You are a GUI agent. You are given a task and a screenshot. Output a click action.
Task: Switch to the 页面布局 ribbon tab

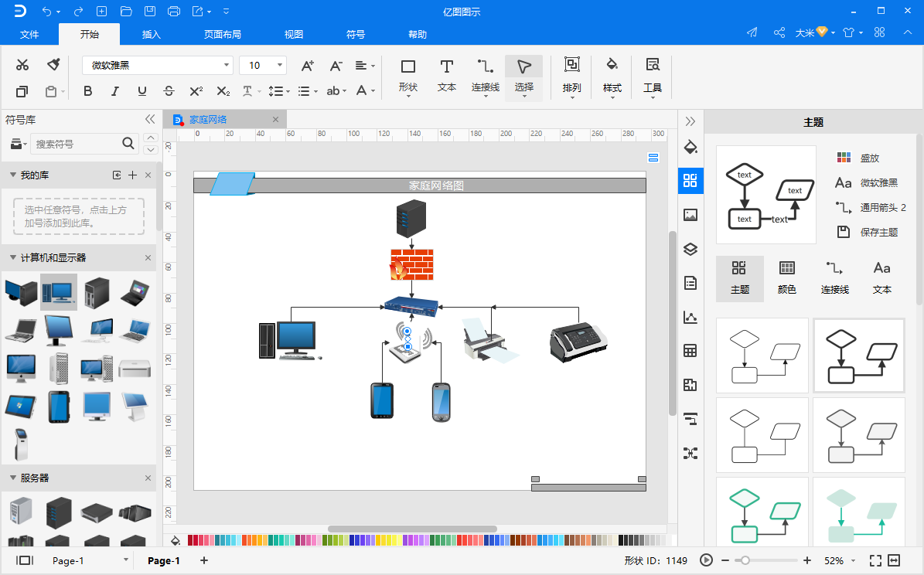222,34
